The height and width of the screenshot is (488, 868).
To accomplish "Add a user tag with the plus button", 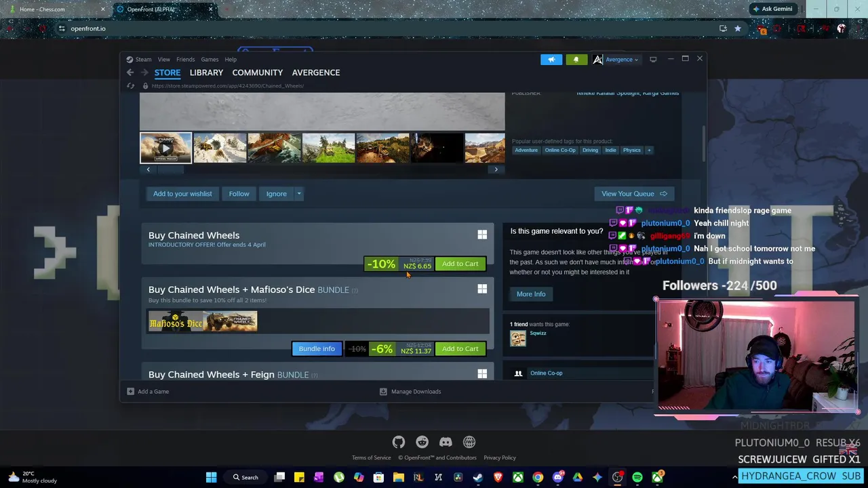I will click(649, 150).
